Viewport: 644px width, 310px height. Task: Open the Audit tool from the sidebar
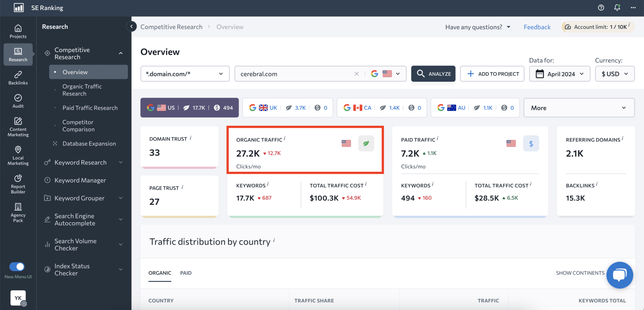[18, 100]
